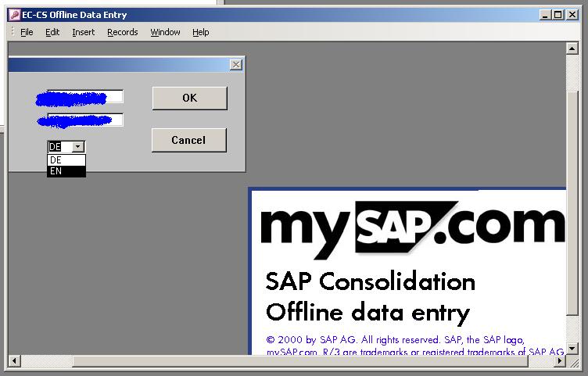Click the menu bar grip handle
Screen dimensions: 588x376
(x=13, y=32)
